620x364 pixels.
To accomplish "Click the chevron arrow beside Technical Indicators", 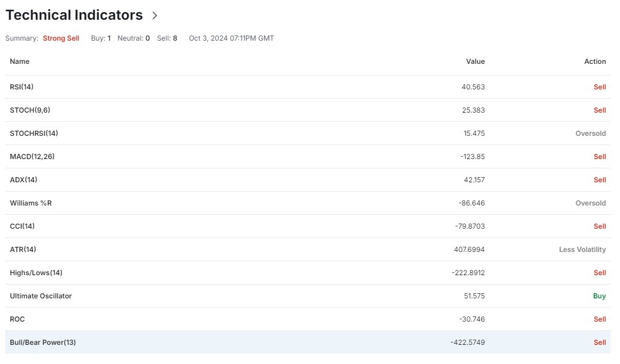I will 154,16.
